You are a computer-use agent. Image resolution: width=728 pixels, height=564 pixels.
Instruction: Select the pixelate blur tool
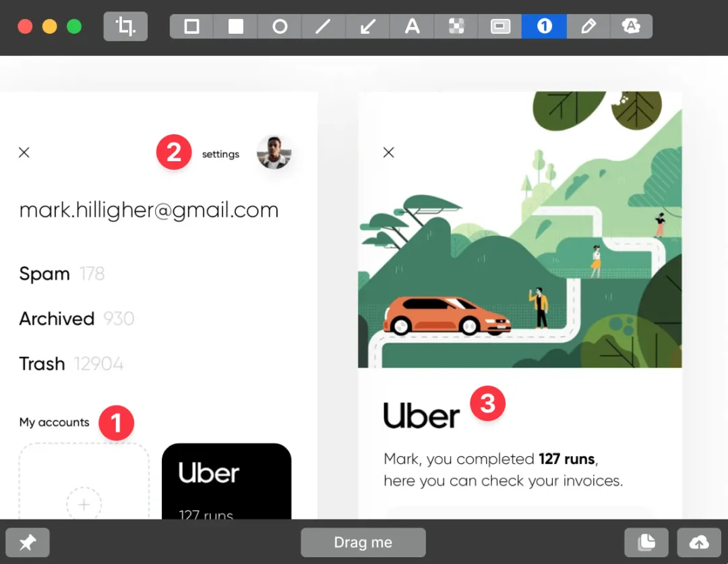click(456, 26)
